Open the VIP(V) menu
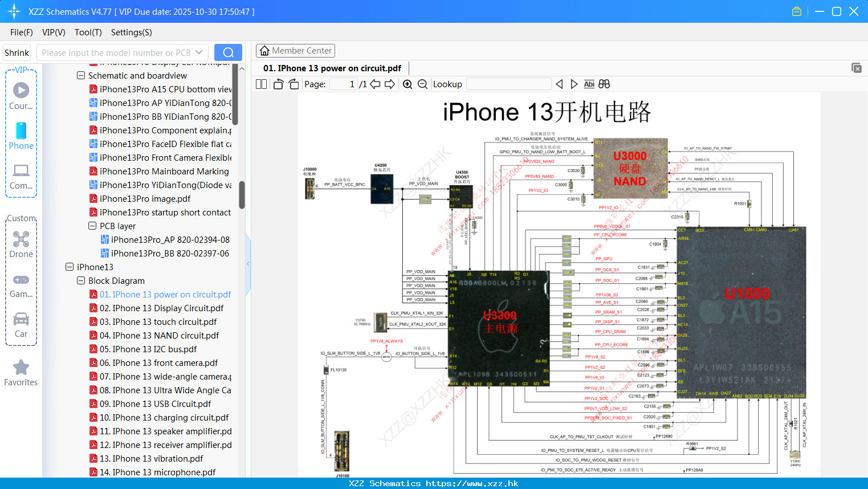The image size is (868, 489). click(x=54, y=32)
